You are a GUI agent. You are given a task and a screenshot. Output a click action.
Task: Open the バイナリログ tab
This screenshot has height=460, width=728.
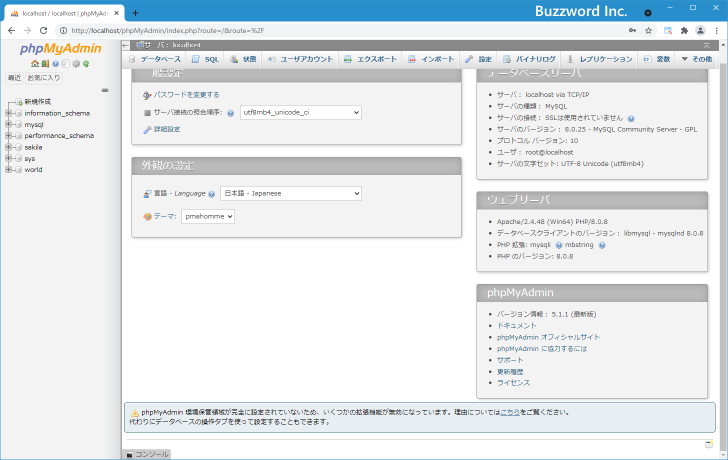[529, 59]
